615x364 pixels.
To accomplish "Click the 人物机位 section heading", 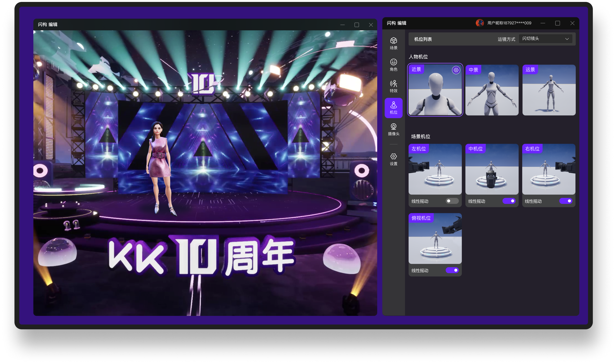I will point(418,57).
